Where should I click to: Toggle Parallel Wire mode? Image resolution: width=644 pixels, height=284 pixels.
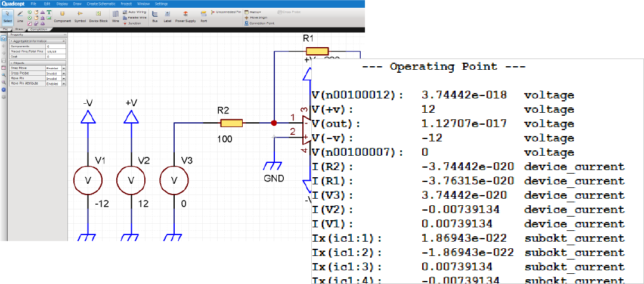coord(135,17)
